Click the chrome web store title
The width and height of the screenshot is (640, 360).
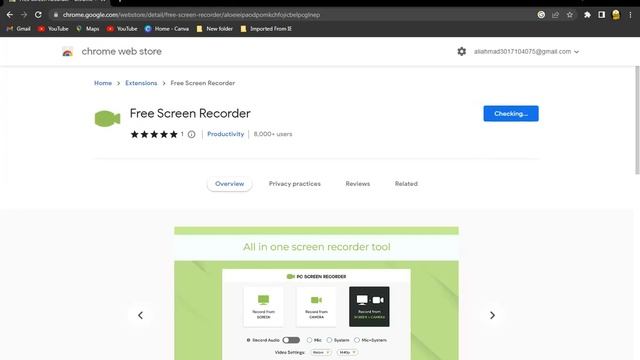122,51
